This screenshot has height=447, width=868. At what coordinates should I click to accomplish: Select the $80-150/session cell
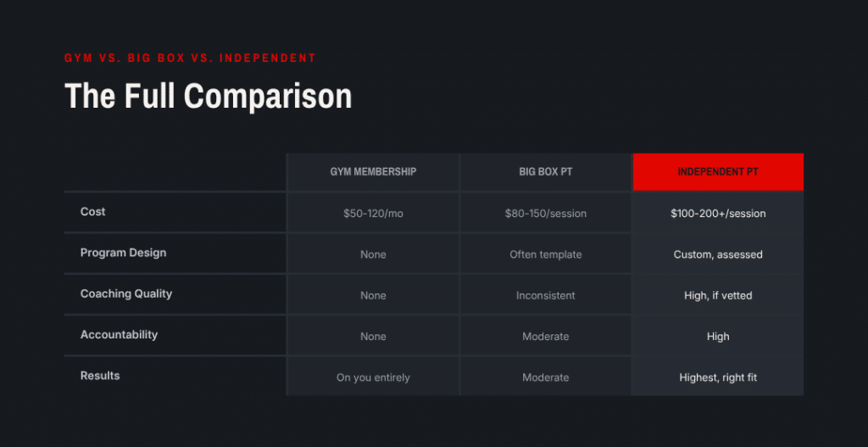coord(545,213)
